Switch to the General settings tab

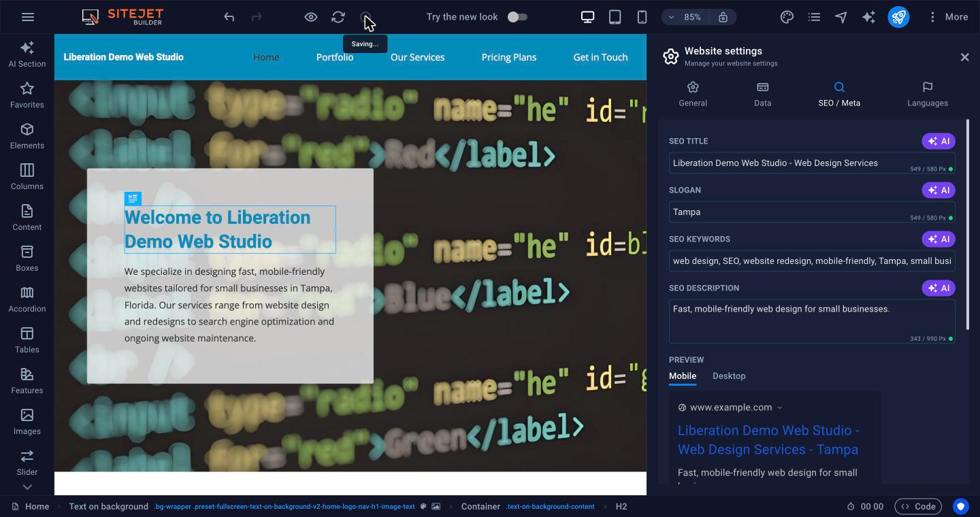click(x=693, y=95)
